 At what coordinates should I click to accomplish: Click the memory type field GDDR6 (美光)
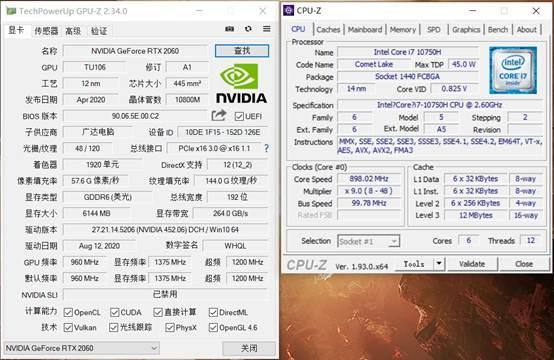[x=107, y=197]
